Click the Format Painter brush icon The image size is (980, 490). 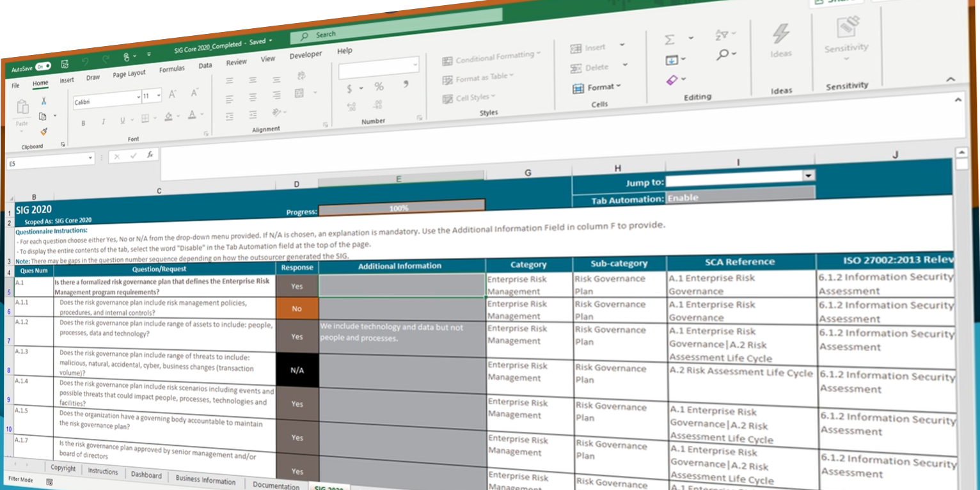point(43,131)
